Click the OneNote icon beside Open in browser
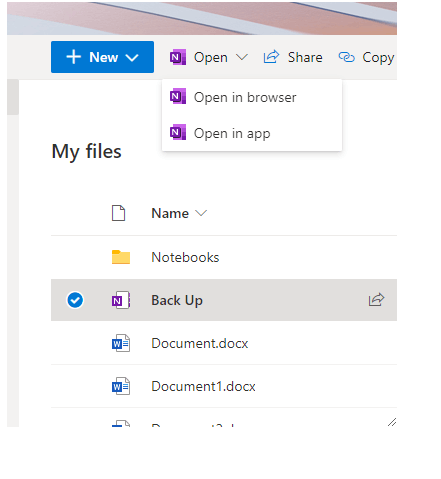The height and width of the screenshot is (479, 441). [178, 97]
